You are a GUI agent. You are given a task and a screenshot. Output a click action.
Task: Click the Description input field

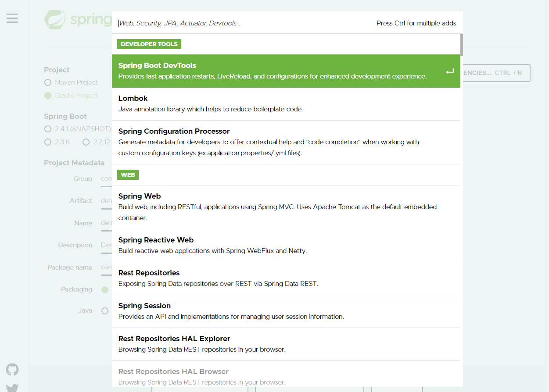pos(106,246)
